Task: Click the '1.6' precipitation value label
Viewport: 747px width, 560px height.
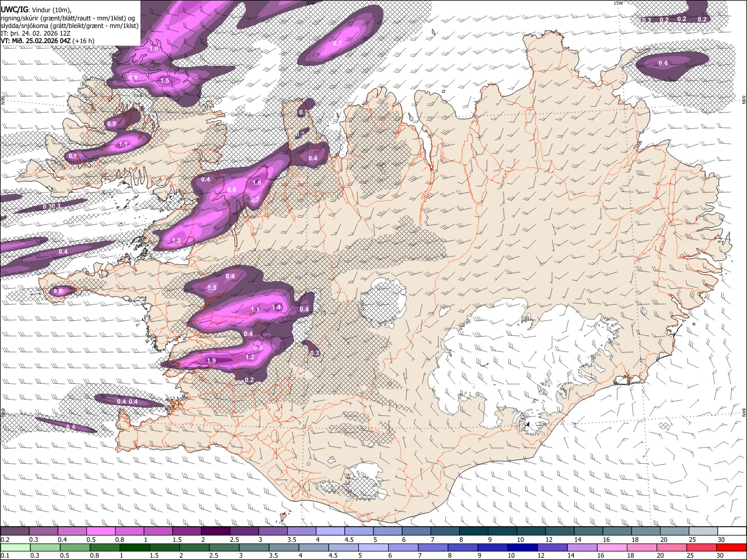Action: (x=257, y=183)
